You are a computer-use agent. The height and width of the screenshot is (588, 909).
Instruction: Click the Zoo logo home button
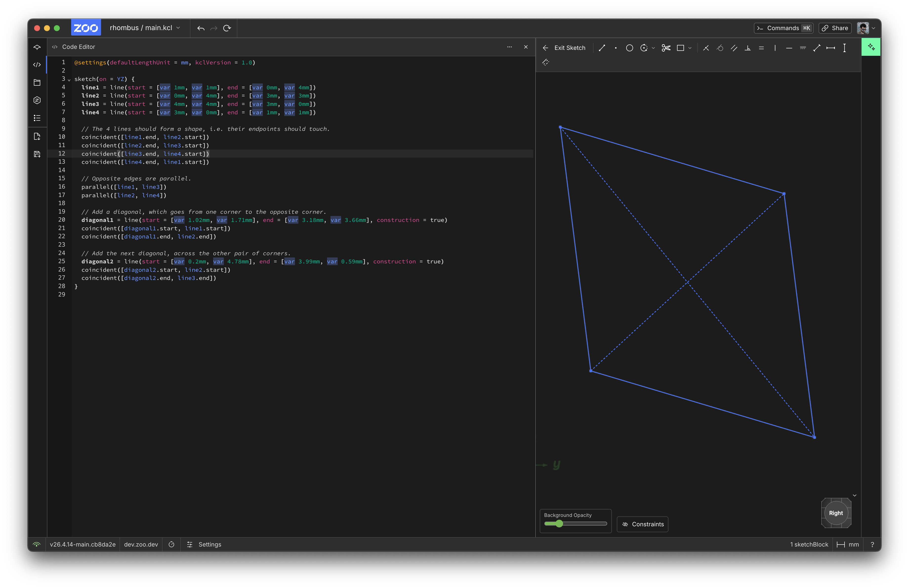pyautogui.click(x=86, y=28)
